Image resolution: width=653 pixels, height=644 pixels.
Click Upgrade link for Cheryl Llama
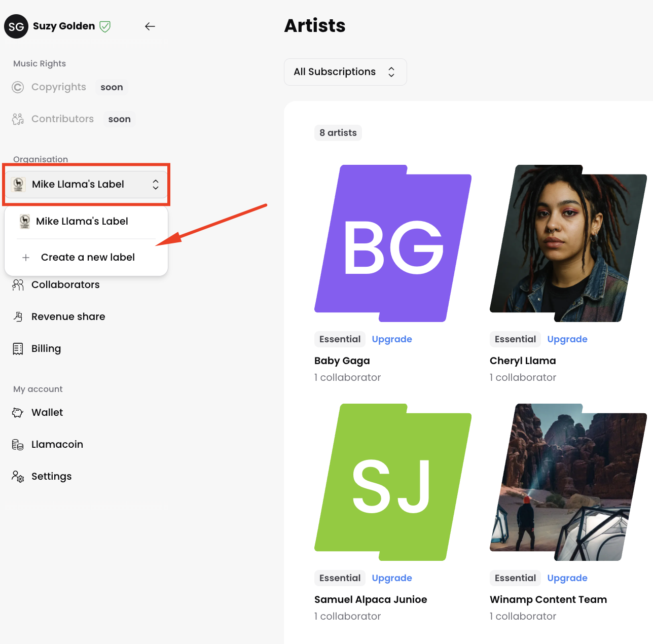[567, 339]
